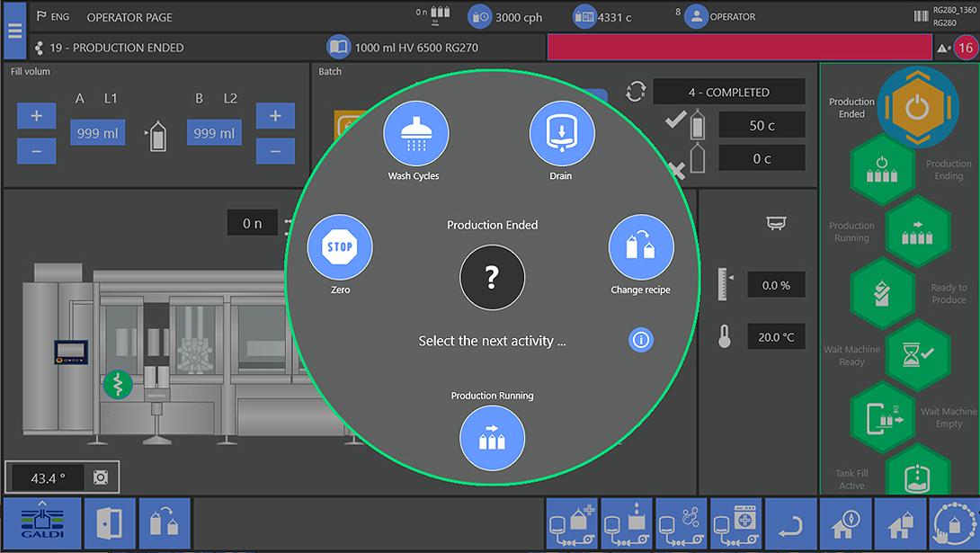The width and height of the screenshot is (980, 553).
Task: Increase fill volume A with plus
Action: click(36, 116)
